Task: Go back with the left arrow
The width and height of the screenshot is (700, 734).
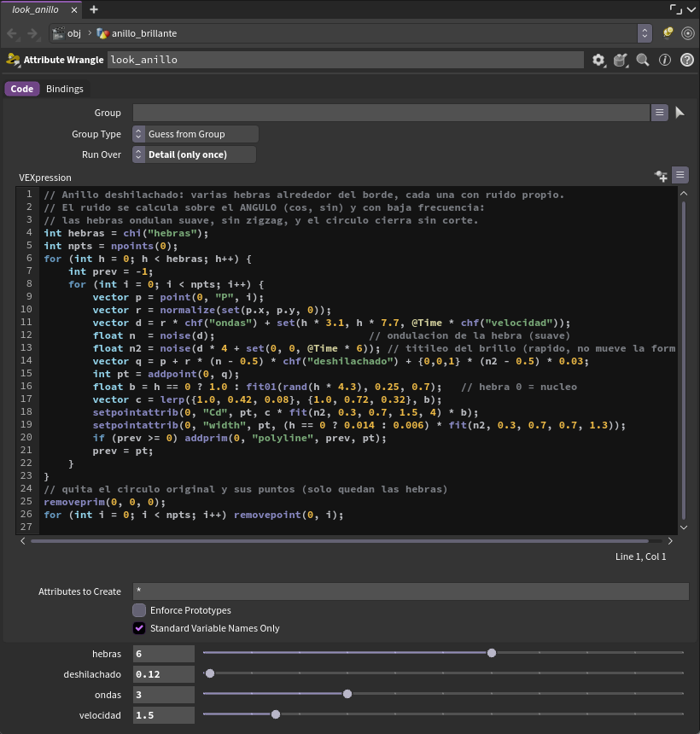Action: point(12,33)
